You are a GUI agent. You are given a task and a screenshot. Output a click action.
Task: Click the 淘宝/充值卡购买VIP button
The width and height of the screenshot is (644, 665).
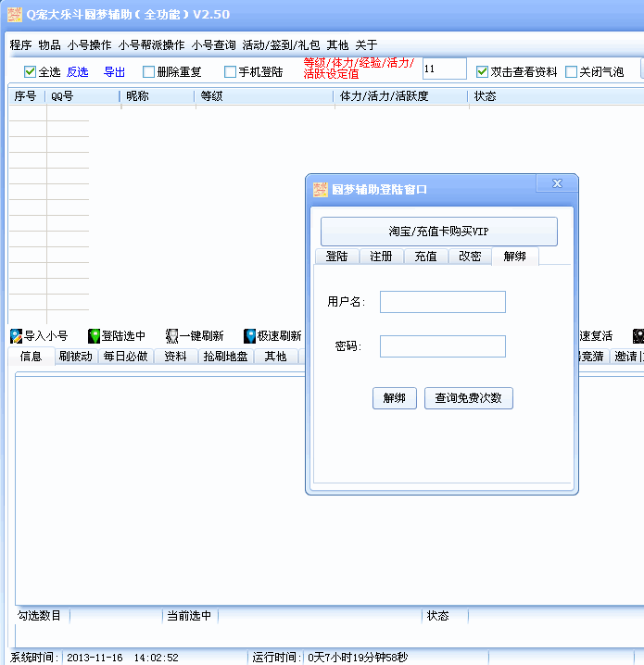tap(439, 232)
